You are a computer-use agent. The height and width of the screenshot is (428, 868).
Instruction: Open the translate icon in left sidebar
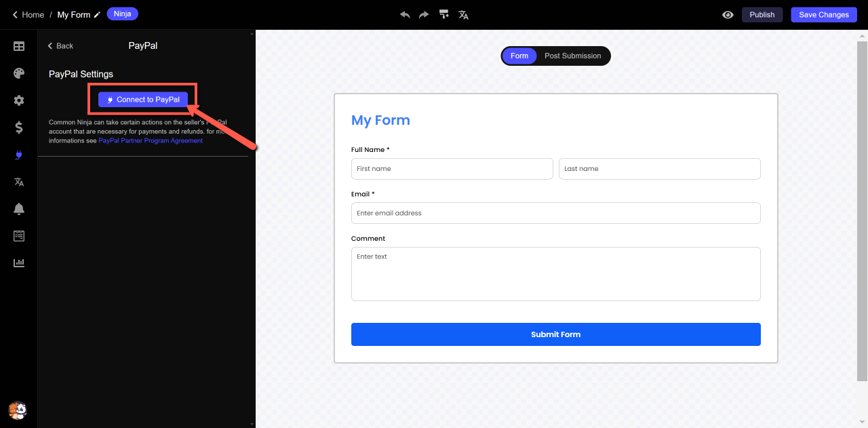coord(19,182)
